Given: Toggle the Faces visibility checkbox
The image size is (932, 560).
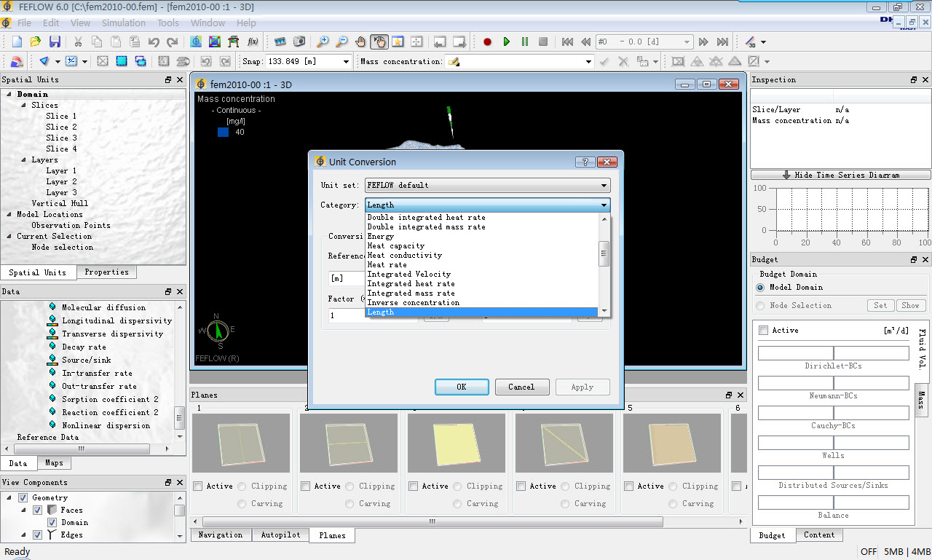Looking at the screenshot, I should pos(37,510).
